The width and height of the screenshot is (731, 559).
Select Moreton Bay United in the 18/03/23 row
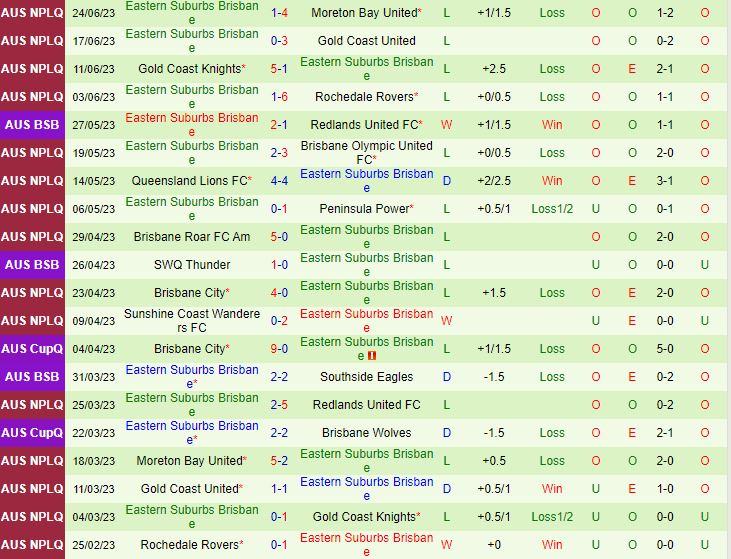click(189, 461)
